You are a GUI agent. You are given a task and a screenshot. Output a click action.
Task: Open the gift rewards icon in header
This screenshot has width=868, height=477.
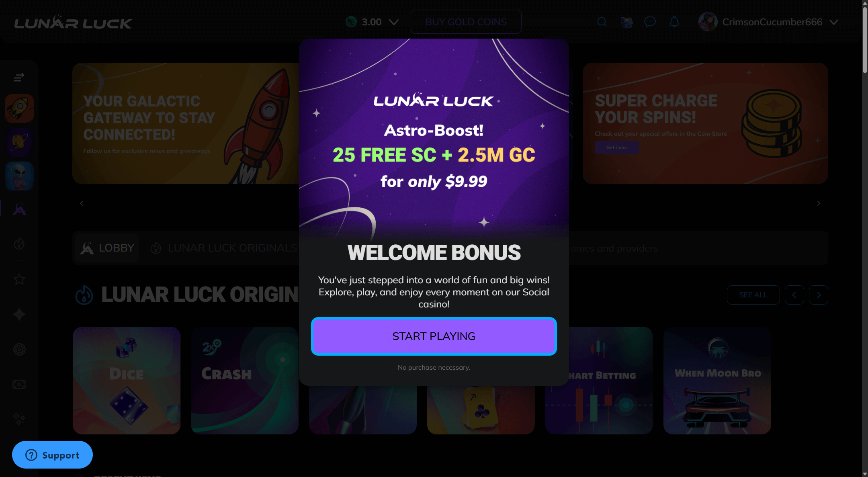pos(626,22)
